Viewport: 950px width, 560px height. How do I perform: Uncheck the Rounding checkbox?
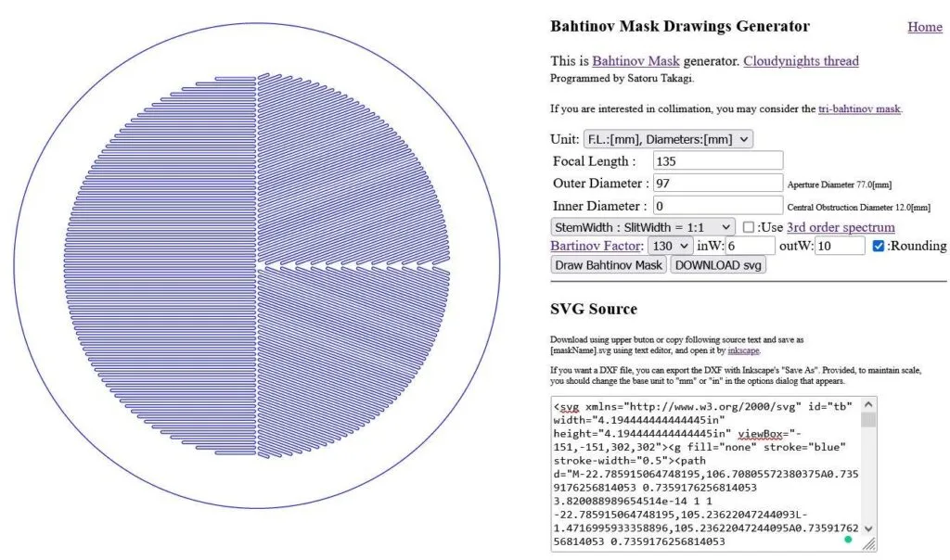(x=879, y=246)
